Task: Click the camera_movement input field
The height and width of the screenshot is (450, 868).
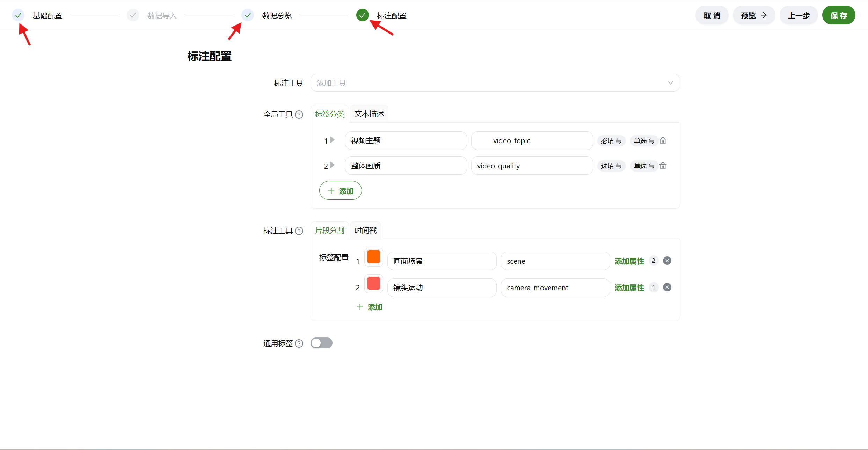Action: click(555, 288)
